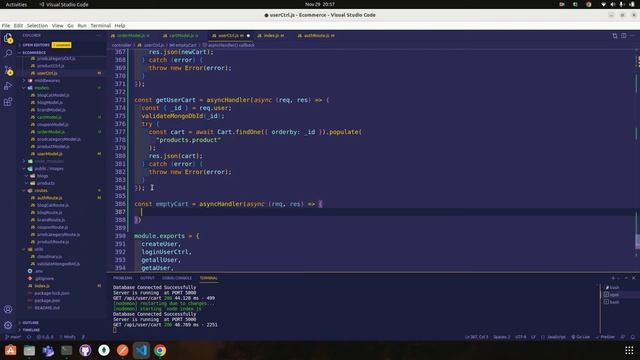Open notifications bell in status bar

tap(633, 337)
